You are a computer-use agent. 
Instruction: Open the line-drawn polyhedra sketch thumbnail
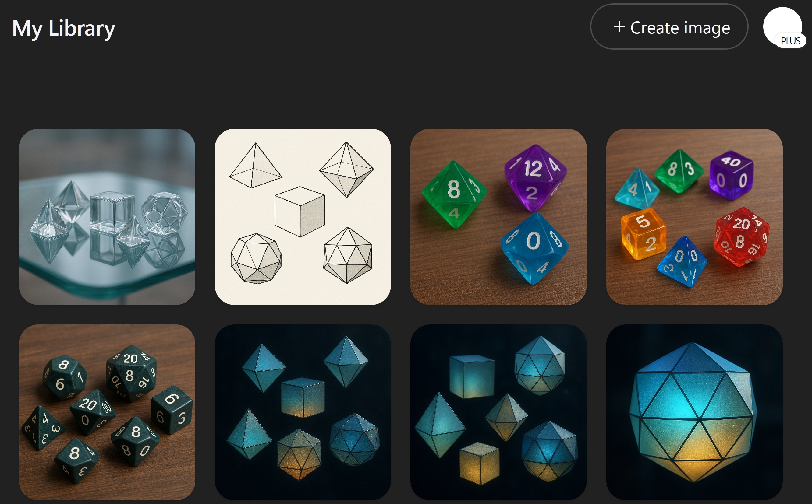[x=303, y=217]
